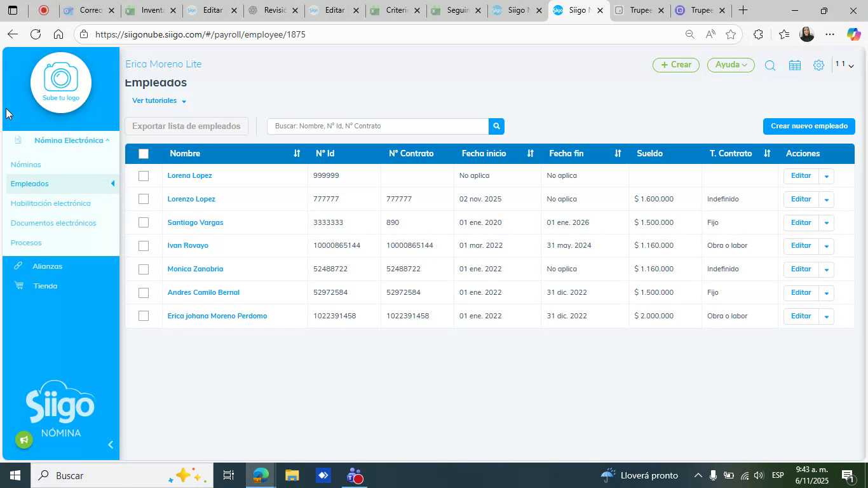Click the Windows taskbar Buscar search box

121,475
